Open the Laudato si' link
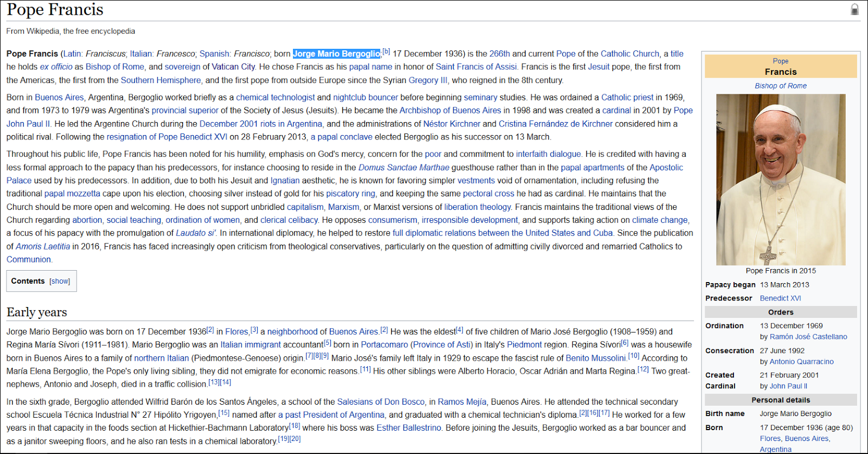868x454 pixels. [x=195, y=233]
